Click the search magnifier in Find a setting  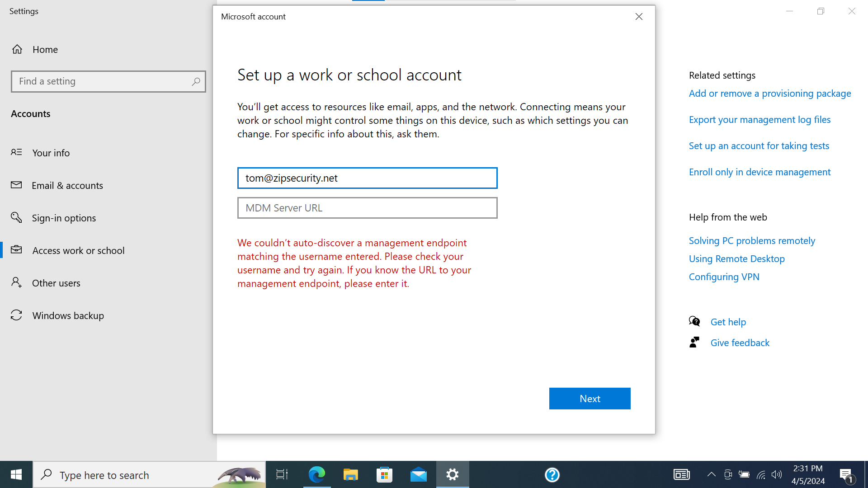tap(196, 82)
